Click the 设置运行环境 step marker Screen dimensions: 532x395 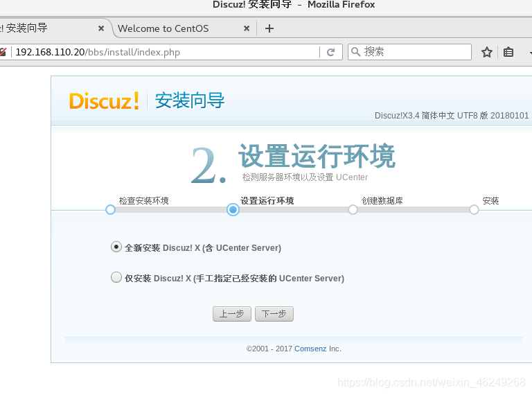(x=233, y=210)
